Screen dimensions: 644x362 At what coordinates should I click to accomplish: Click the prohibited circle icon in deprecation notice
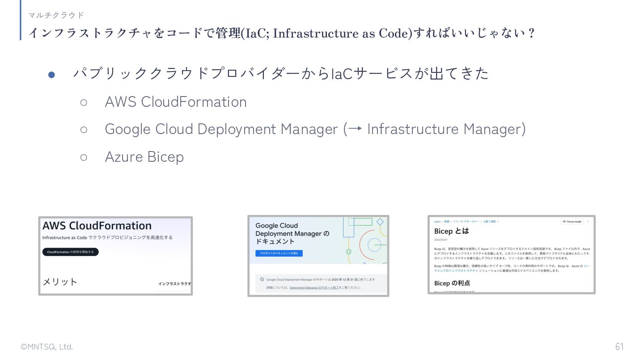pos(262,279)
